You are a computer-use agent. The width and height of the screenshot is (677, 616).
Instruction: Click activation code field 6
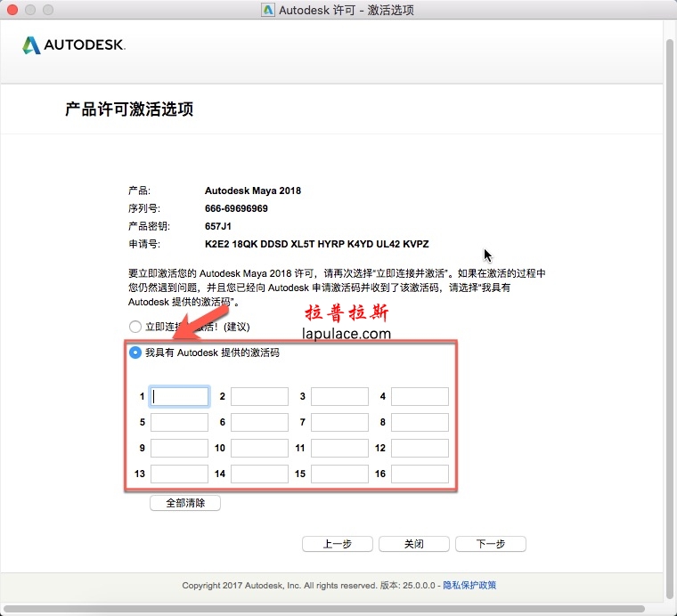point(259,422)
